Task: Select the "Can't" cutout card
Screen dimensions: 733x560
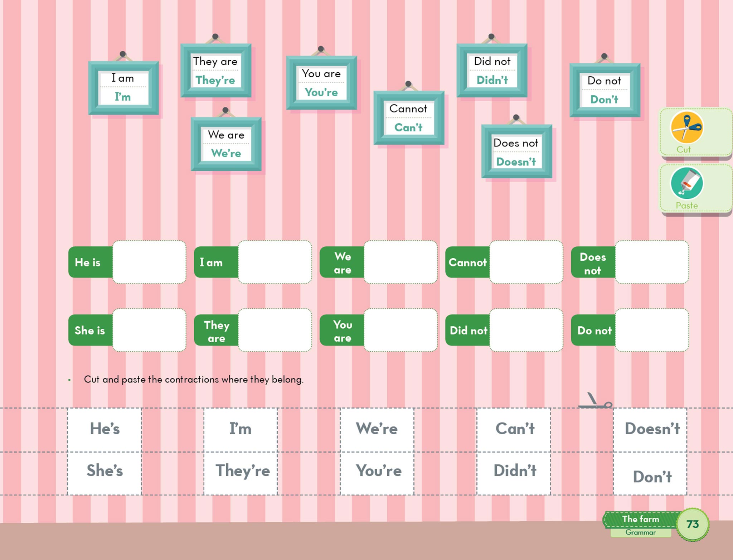Action: pyautogui.click(x=514, y=429)
